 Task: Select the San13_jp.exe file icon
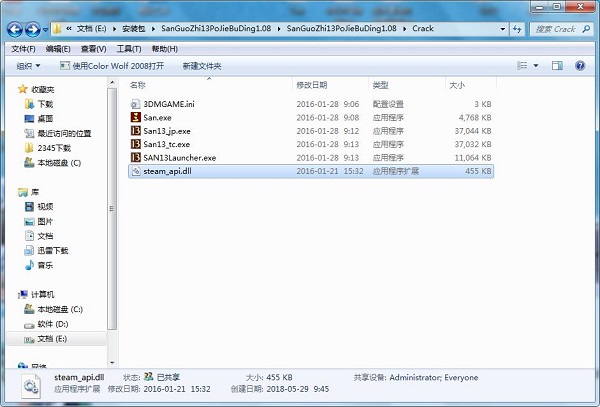click(135, 131)
